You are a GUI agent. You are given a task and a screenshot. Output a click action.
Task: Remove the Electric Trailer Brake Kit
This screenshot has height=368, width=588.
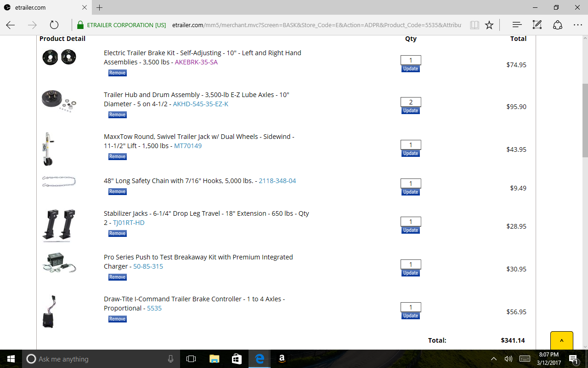[117, 73]
